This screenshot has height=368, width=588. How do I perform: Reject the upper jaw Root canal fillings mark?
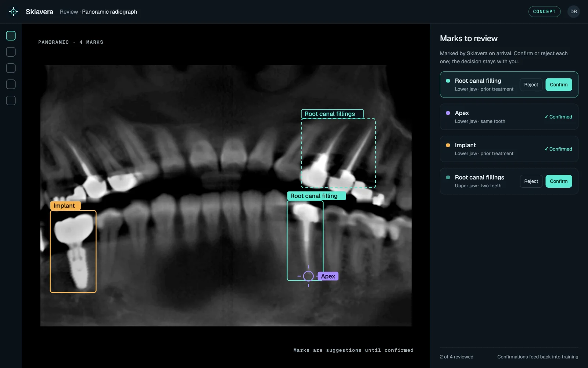tap(531, 181)
